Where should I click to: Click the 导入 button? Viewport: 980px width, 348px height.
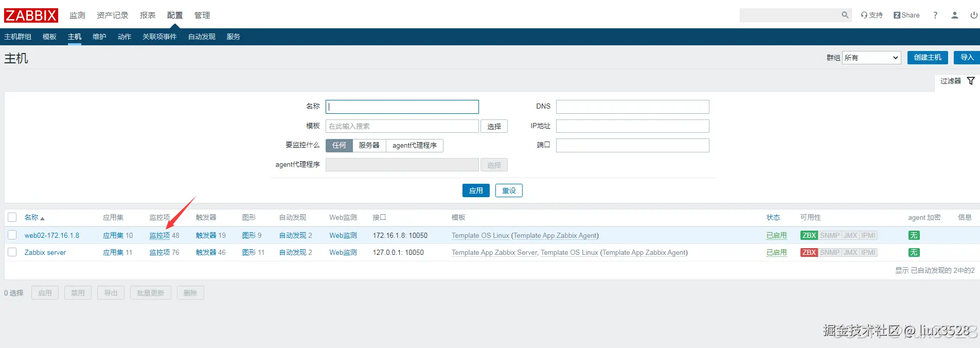coord(967,58)
